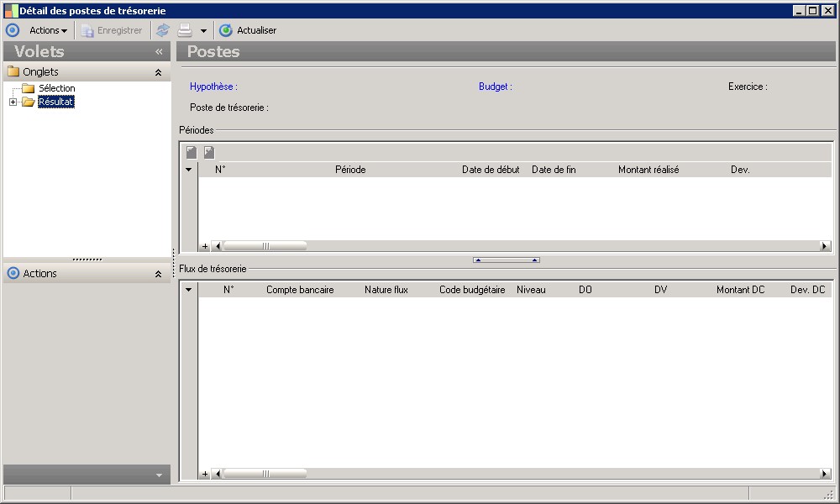The width and height of the screenshot is (840, 504).
Task: Collapse the Volets side panel
Action: click(159, 52)
